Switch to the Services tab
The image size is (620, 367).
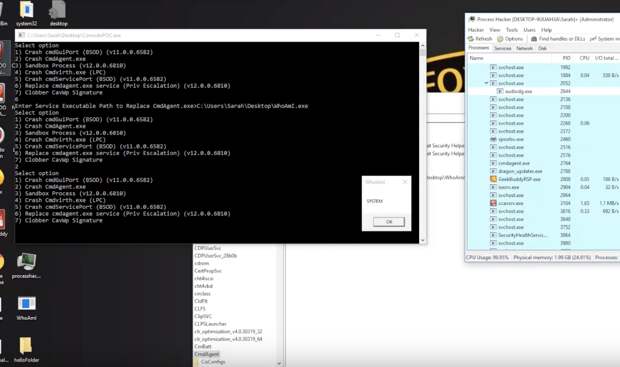coord(503,48)
